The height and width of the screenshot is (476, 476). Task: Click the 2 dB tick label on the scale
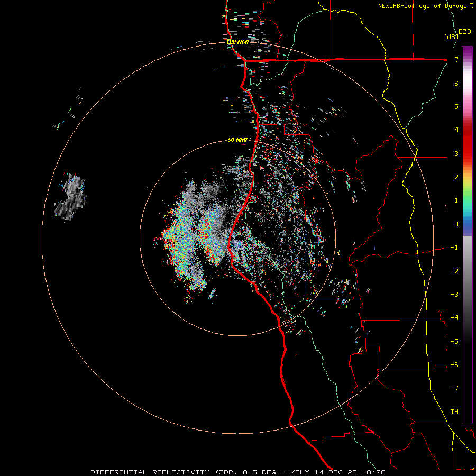pyautogui.click(x=456, y=177)
